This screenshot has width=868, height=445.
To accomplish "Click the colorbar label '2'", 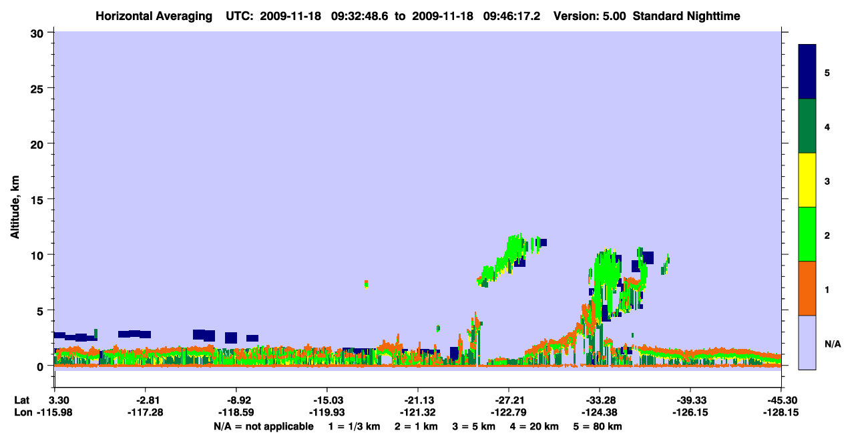I will click(827, 235).
